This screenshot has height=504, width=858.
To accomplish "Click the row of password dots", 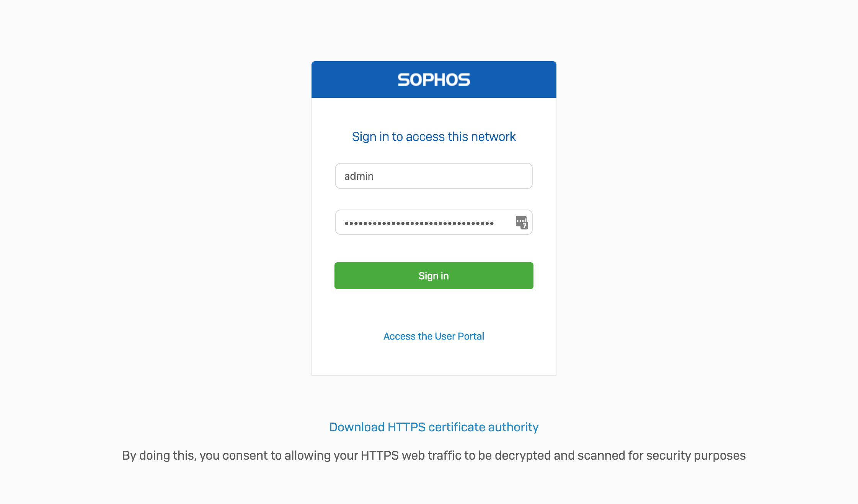I will (419, 223).
